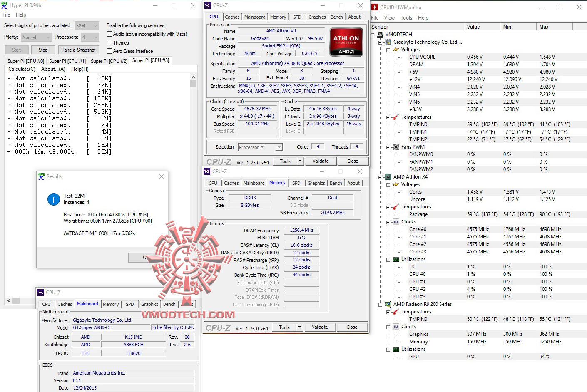The width and height of the screenshot is (587, 392).
Task: Check the Aero Glass Interface option
Action: tap(109, 51)
